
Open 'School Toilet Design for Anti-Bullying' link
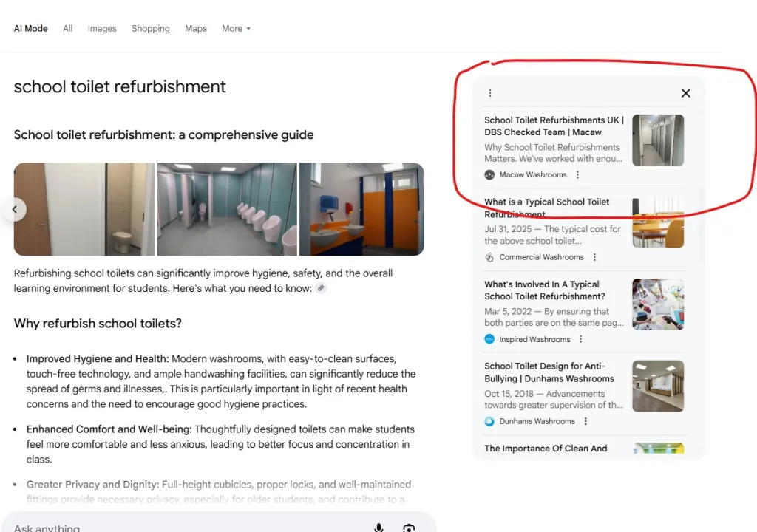pos(549,372)
